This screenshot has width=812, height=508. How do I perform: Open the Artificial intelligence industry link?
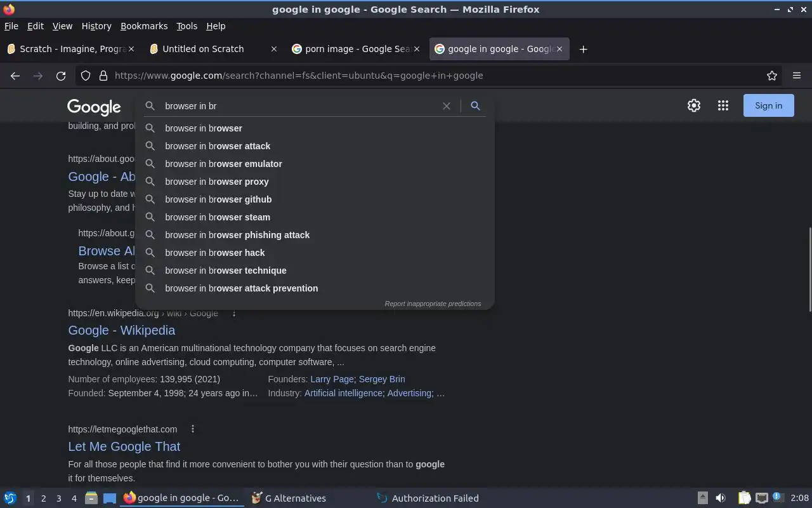pos(343,393)
